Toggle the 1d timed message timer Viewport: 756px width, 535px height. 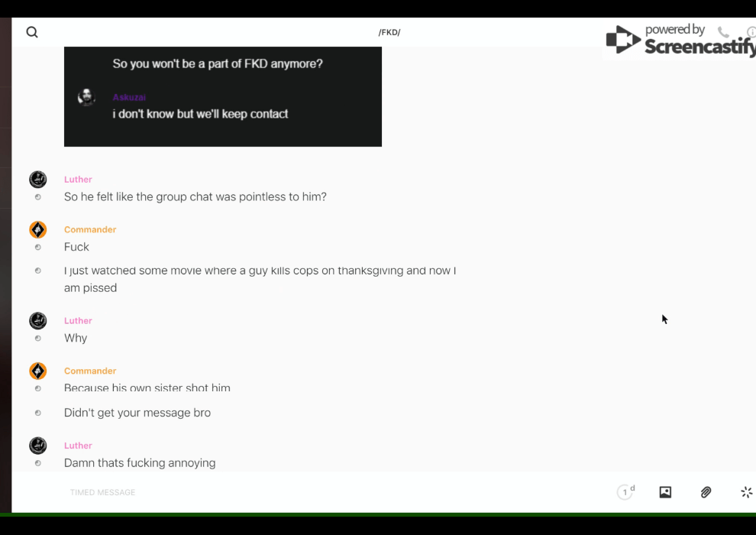pos(625,492)
